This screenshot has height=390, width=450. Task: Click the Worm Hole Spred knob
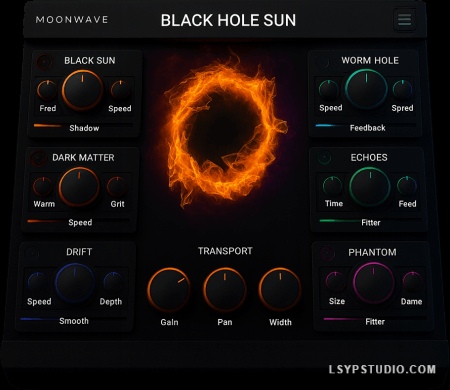(x=402, y=90)
